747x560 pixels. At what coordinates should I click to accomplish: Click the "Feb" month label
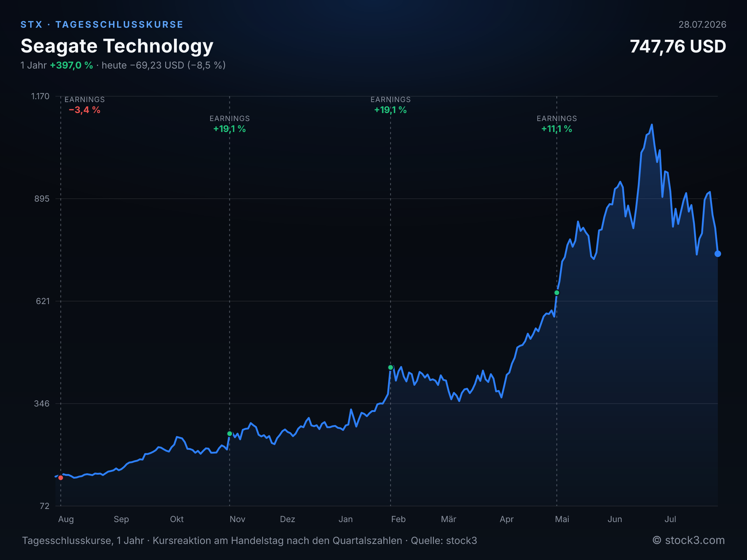pos(398,519)
